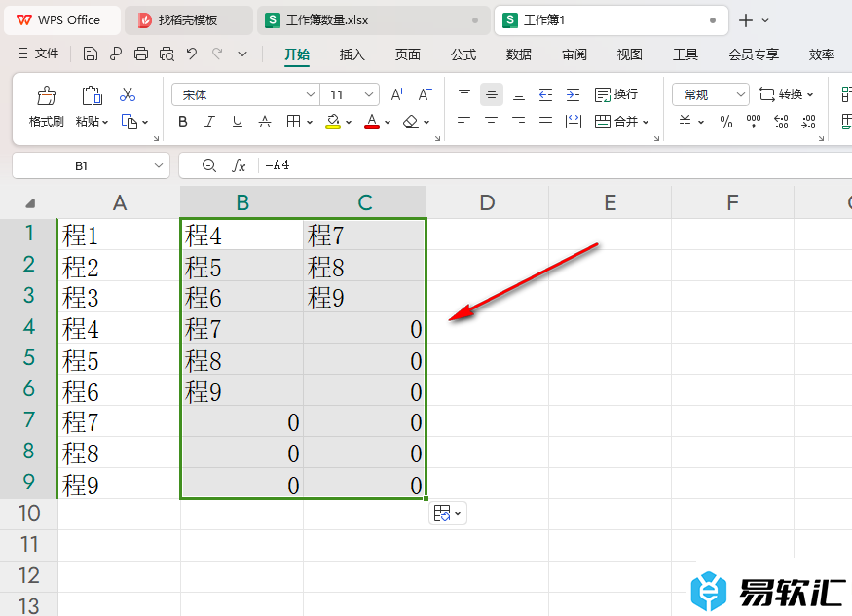Toggle wrap text (换行)
This screenshot has height=616, width=852.
tap(615, 95)
